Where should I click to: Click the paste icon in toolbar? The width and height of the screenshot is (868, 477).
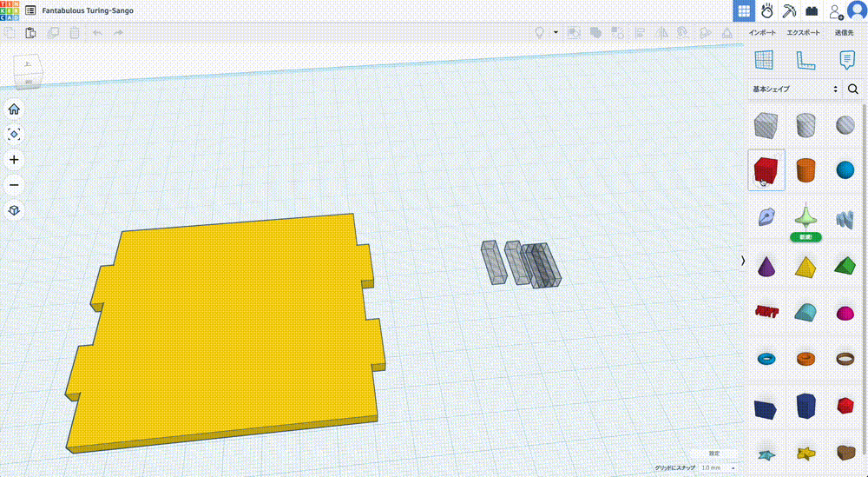click(31, 33)
